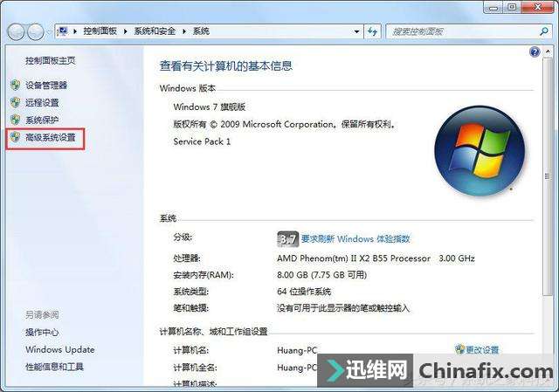Click the shield icon beside 高级系统设置
This screenshot has width=559, height=392.
(x=16, y=137)
